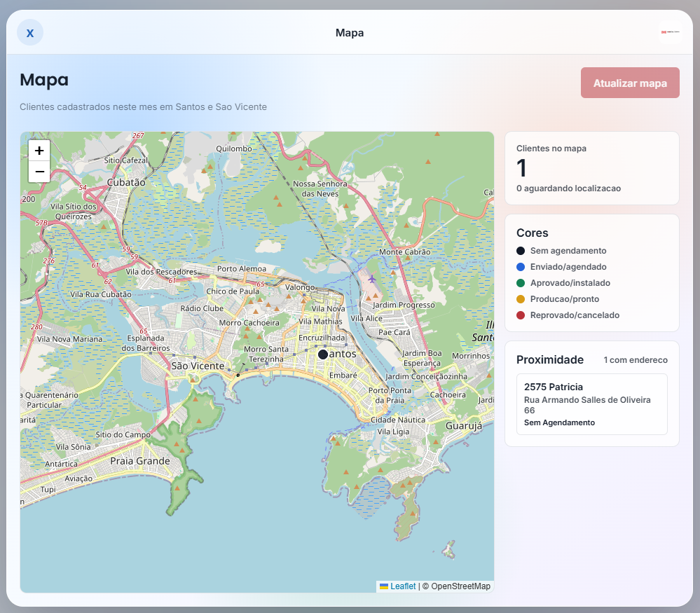700x613 pixels.
Task: Click the airport plane icon on map
Action: click(x=372, y=280)
